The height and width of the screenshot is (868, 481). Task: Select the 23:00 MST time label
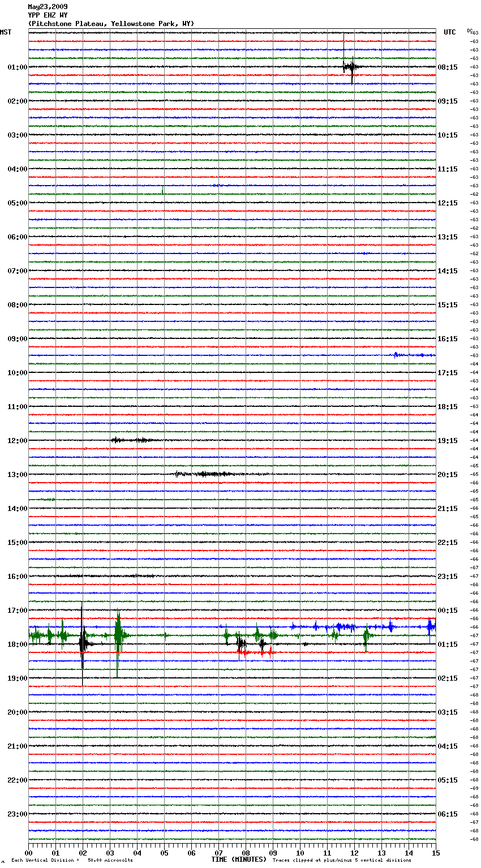click(18, 814)
